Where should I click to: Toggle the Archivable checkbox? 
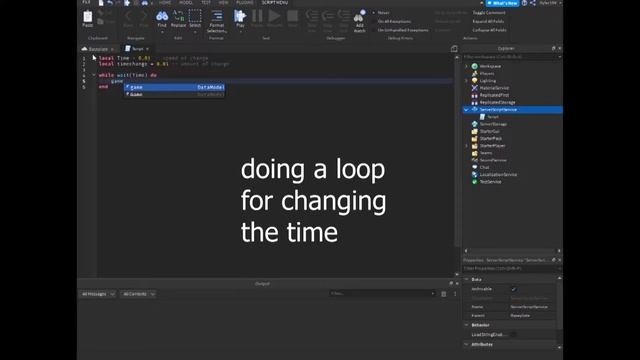(514, 289)
